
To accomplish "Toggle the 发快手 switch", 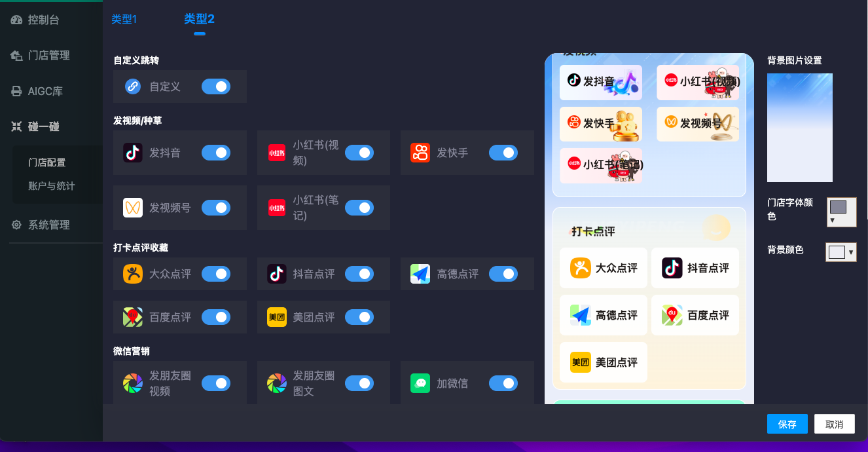I will point(503,153).
